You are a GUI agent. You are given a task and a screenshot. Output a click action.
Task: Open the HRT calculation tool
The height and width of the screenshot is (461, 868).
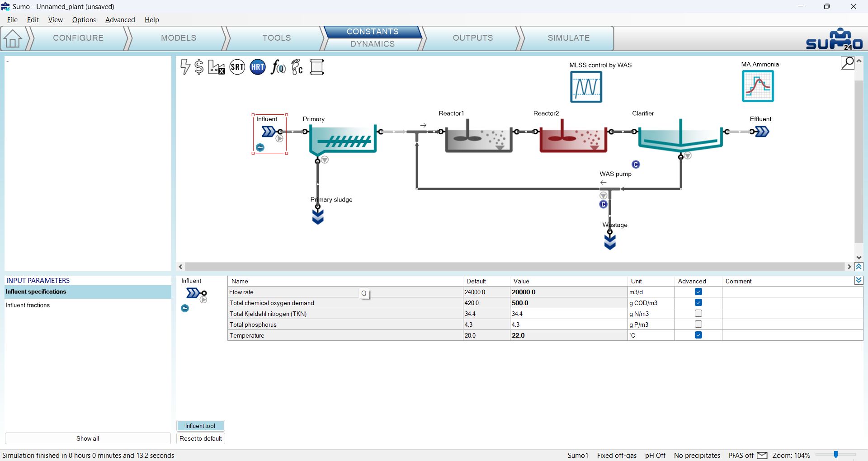pyautogui.click(x=258, y=67)
